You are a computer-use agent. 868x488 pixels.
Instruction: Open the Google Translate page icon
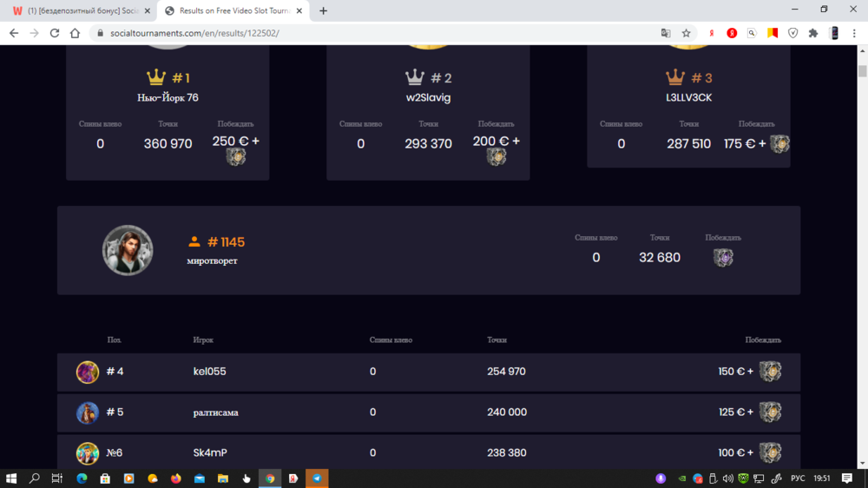click(x=666, y=33)
